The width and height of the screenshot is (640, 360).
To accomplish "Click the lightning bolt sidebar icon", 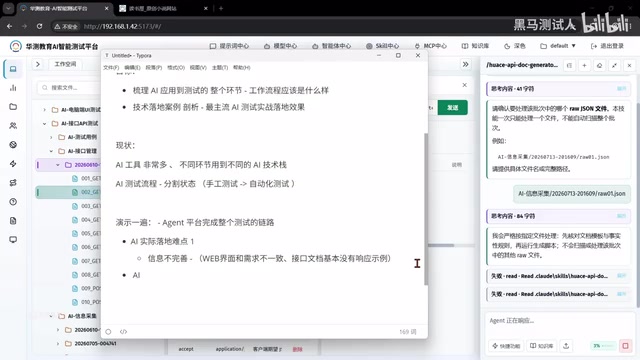I will tap(13, 164).
